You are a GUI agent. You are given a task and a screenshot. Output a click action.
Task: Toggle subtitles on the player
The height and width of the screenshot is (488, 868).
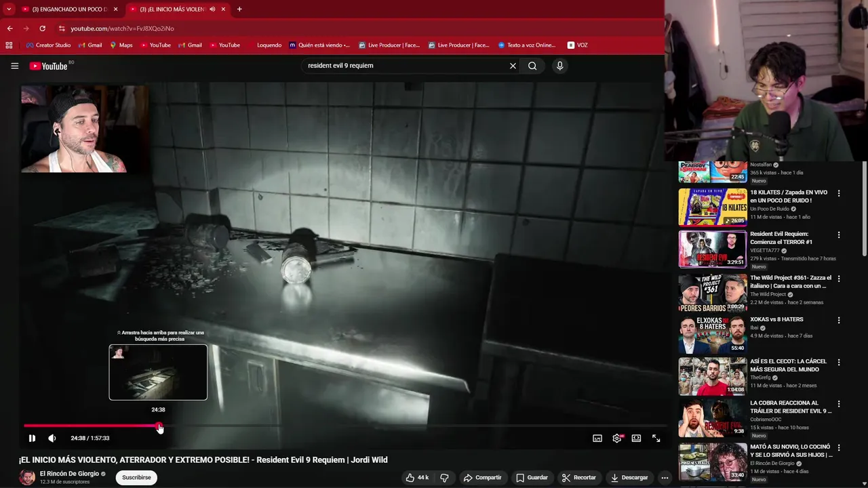pos(597,439)
